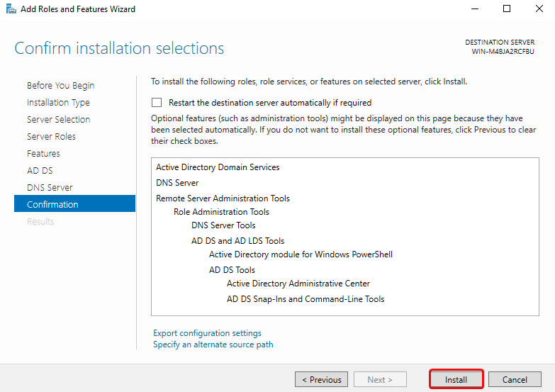The height and width of the screenshot is (392, 555).
Task: Go to the DNS Server sidebar step
Action: coord(50,187)
